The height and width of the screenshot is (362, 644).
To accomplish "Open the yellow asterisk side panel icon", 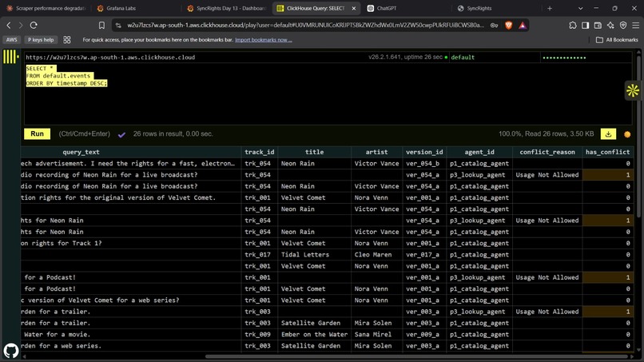I will point(633,90).
